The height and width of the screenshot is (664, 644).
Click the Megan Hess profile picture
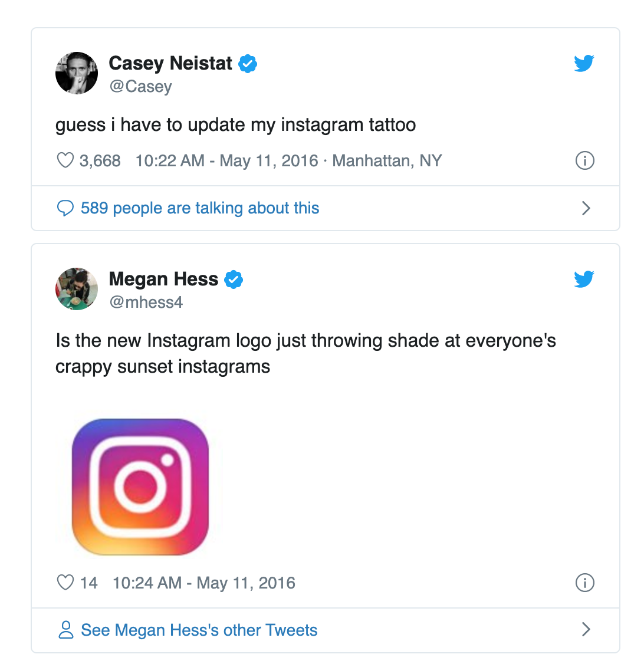coord(77,289)
